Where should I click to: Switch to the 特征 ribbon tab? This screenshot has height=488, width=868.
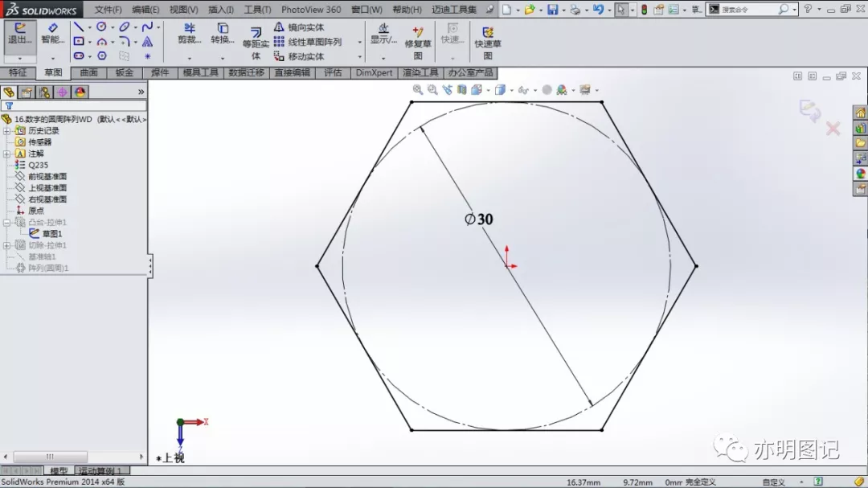coord(18,72)
